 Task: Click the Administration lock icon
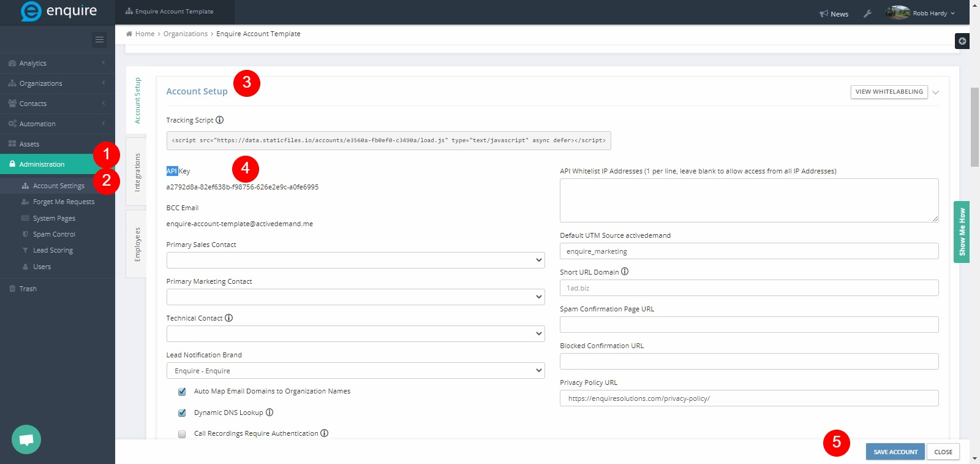(x=12, y=164)
